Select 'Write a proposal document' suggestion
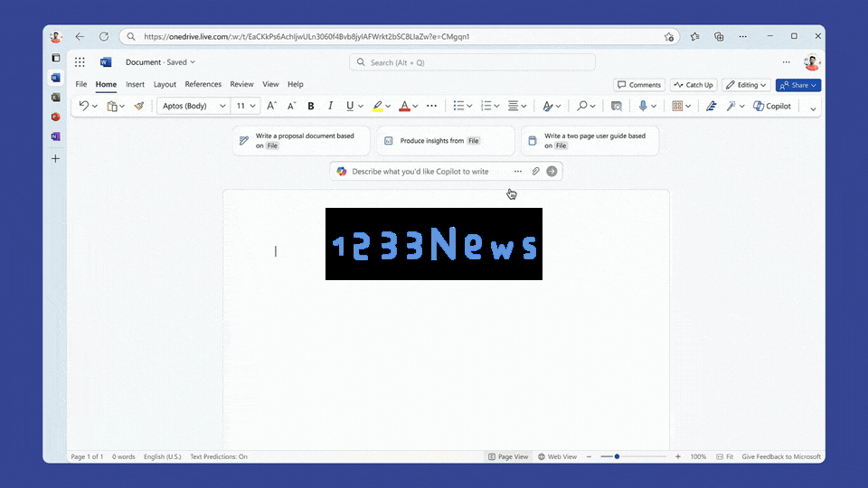Image resolution: width=868 pixels, height=488 pixels. [301, 141]
